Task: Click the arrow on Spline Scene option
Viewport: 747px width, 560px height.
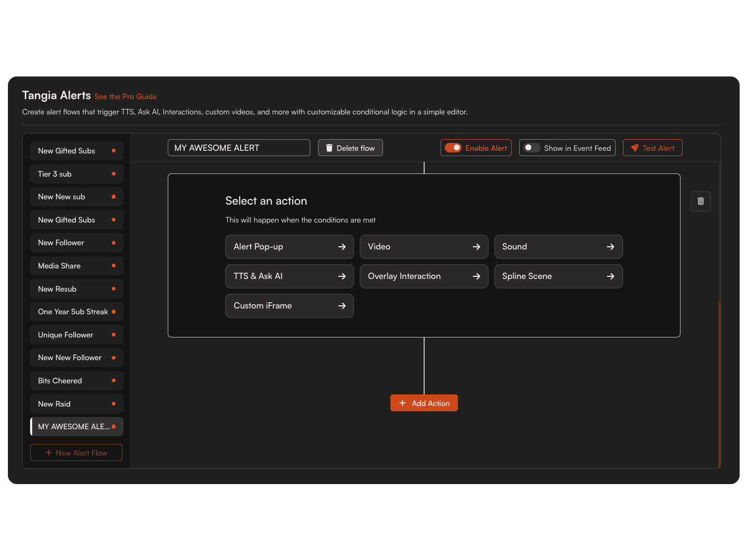Action: tap(610, 276)
